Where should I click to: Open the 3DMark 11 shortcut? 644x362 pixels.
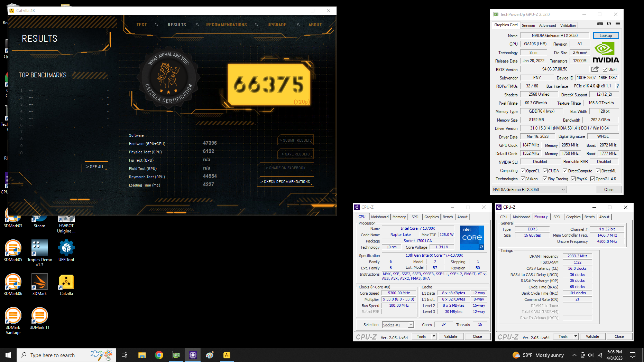(39, 318)
